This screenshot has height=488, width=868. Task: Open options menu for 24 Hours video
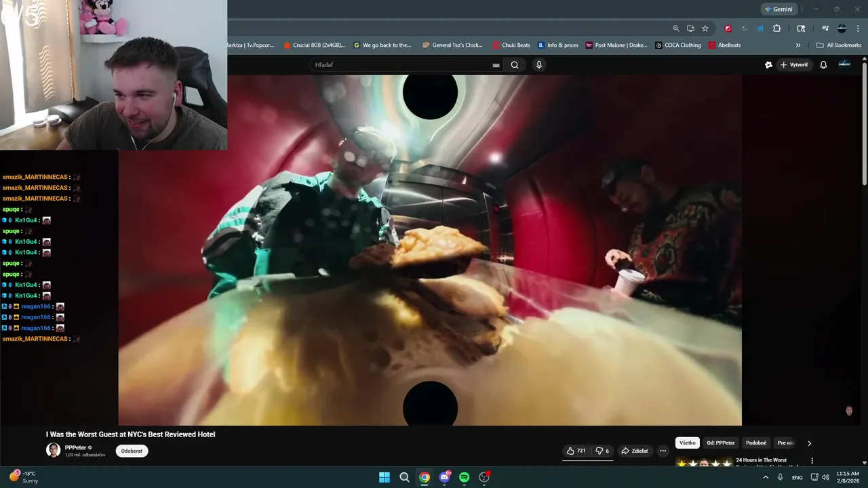(x=812, y=461)
